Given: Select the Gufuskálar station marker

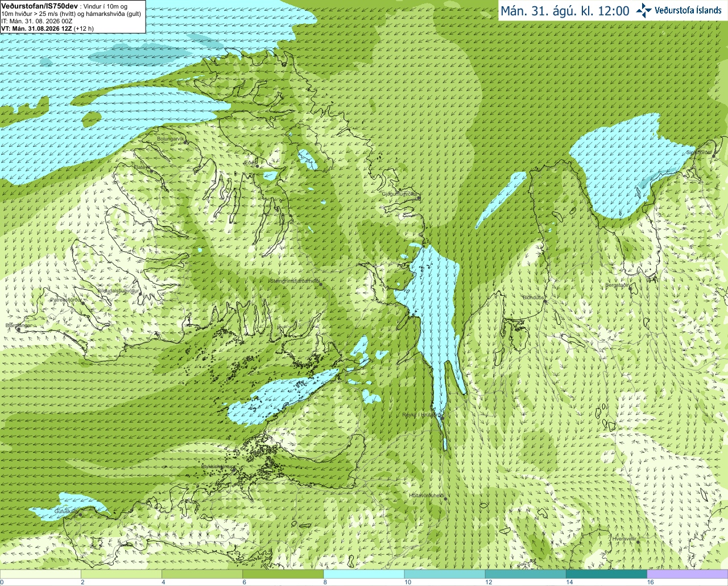Looking at the screenshot, I should (x=80, y=514).
